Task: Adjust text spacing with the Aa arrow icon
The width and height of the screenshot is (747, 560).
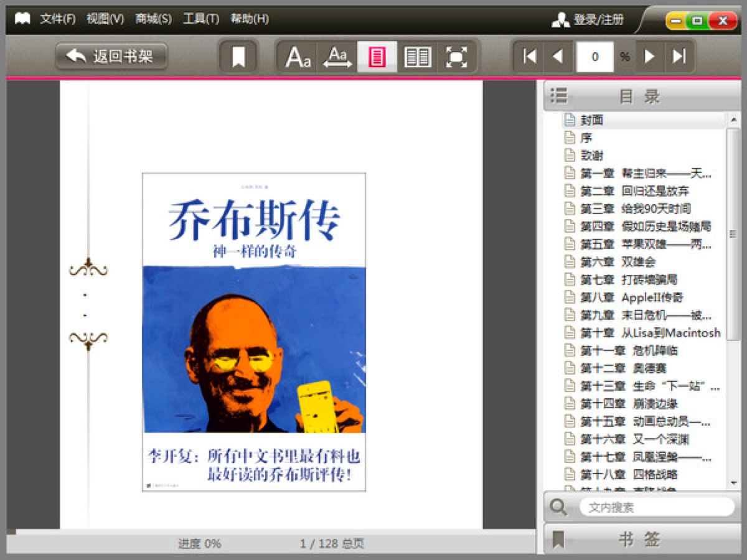Action: click(336, 56)
